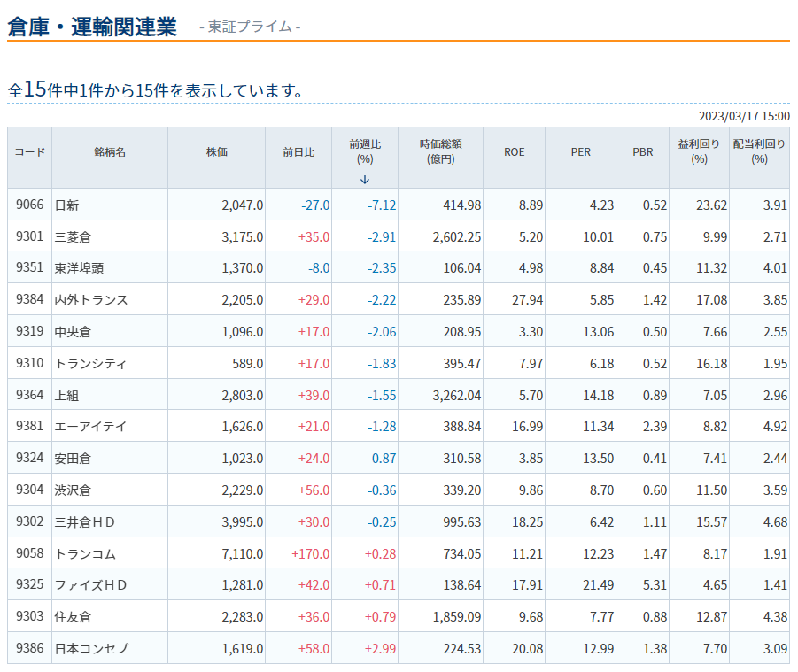Select code 9066
The width and height of the screenshot is (798, 672).
(x=29, y=205)
